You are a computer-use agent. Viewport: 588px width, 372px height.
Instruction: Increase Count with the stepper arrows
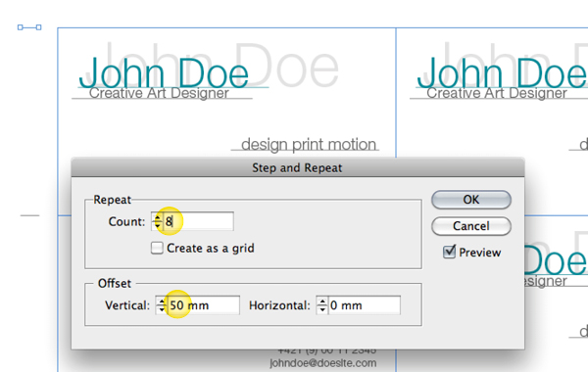pos(158,217)
